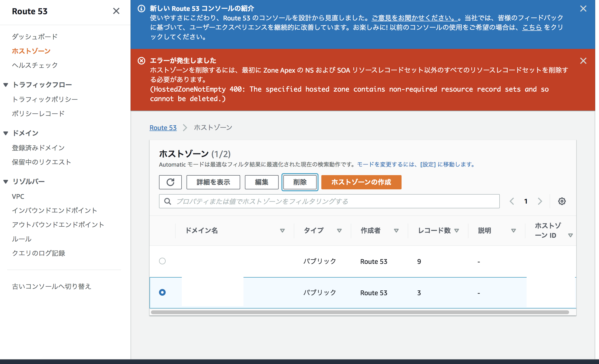Click the ホストゾーンの作成 button
This screenshot has height=364, width=599.
361,182
